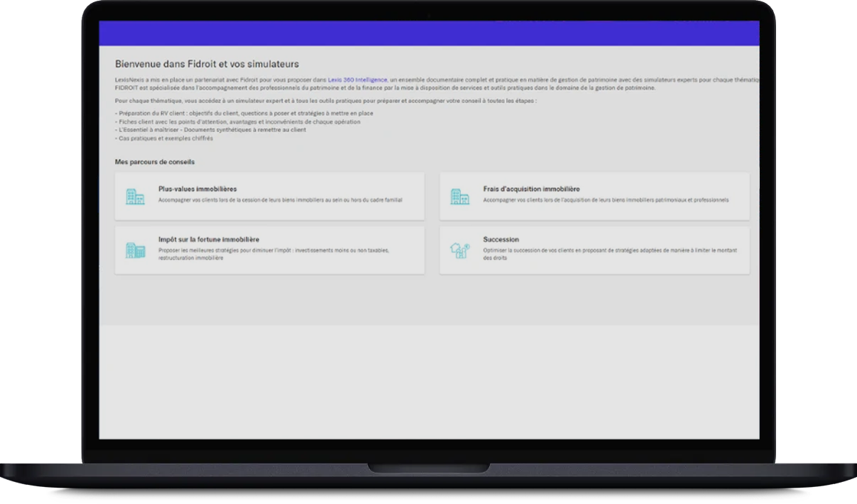The height and width of the screenshot is (504, 857).
Task: Click the 'Préparation du RV client' line
Action: 244,114
